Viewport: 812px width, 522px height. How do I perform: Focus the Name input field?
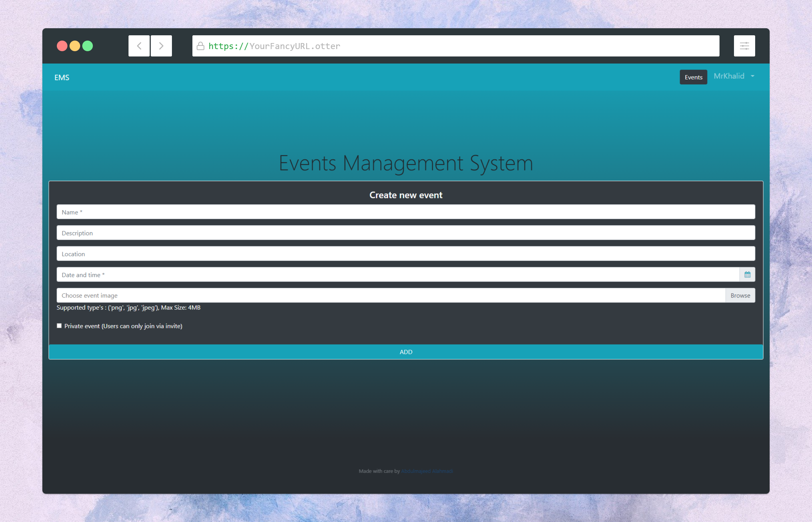[406, 212]
